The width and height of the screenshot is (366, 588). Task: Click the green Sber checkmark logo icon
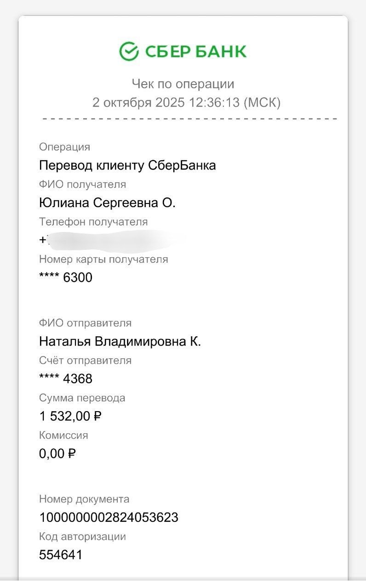(x=129, y=51)
